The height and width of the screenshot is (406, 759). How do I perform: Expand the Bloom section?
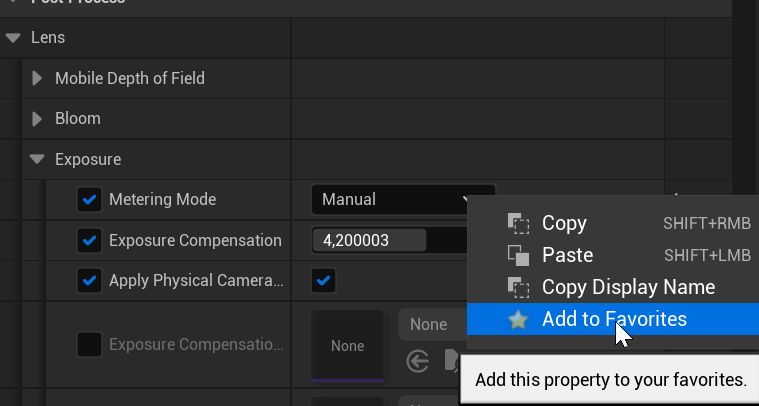(38, 119)
